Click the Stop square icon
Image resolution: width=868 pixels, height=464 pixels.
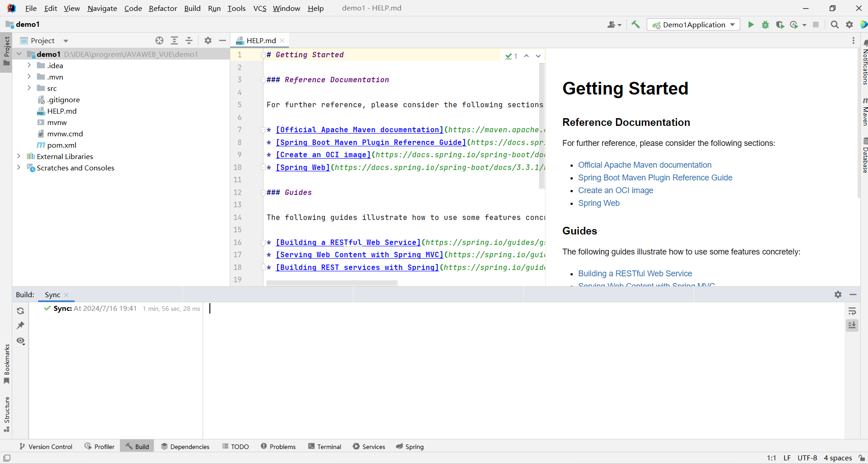[x=816, y=25]
